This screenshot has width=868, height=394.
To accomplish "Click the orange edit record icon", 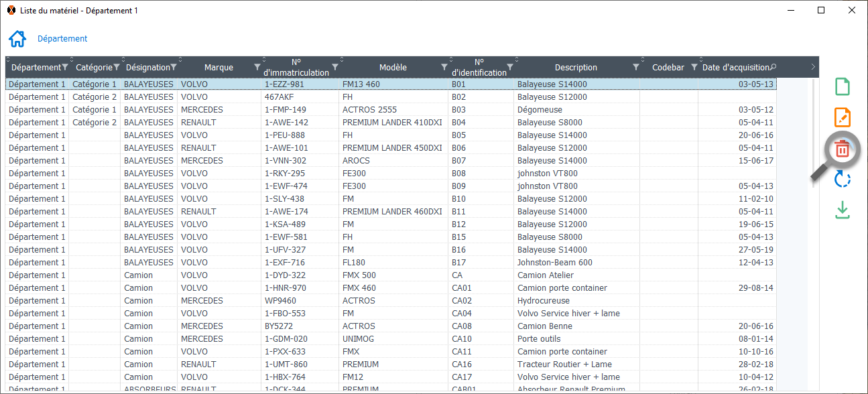I will pyautogui.click(x=843, y=117).
